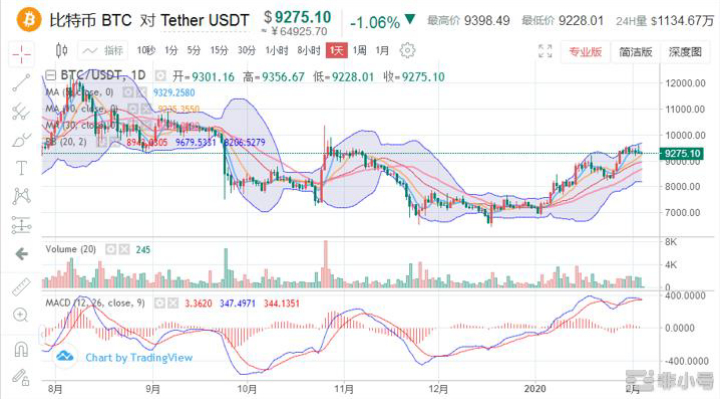Switch interval to 1分
This screenshot has width=720, height=399.
pyautogui.click(x=171, y=51)
